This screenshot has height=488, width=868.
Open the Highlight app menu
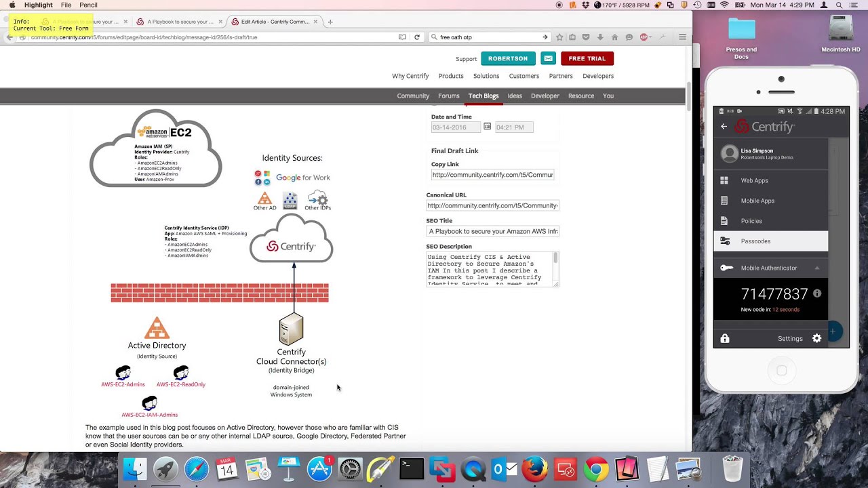pyautogui.click(x=39, y=5)
